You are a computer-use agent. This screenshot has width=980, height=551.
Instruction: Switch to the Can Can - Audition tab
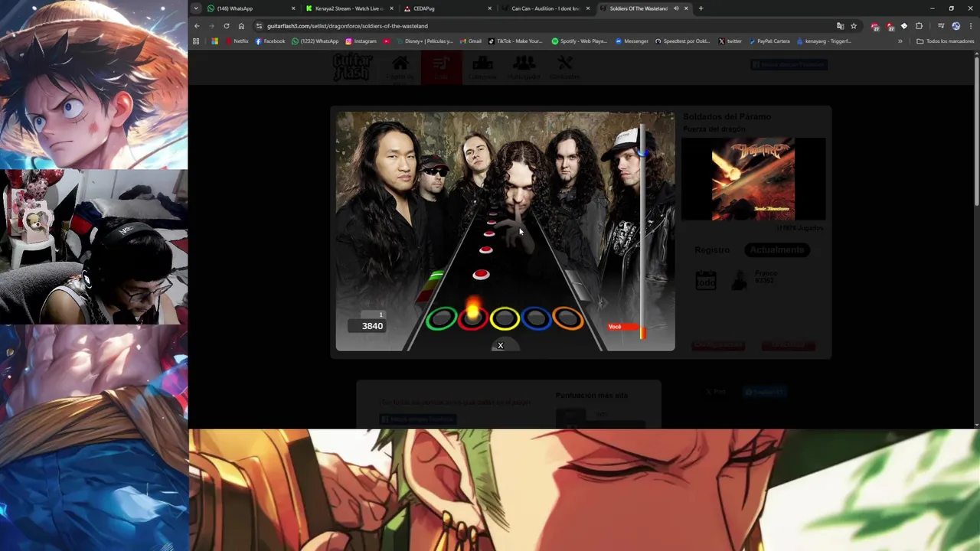click(544, 8)
